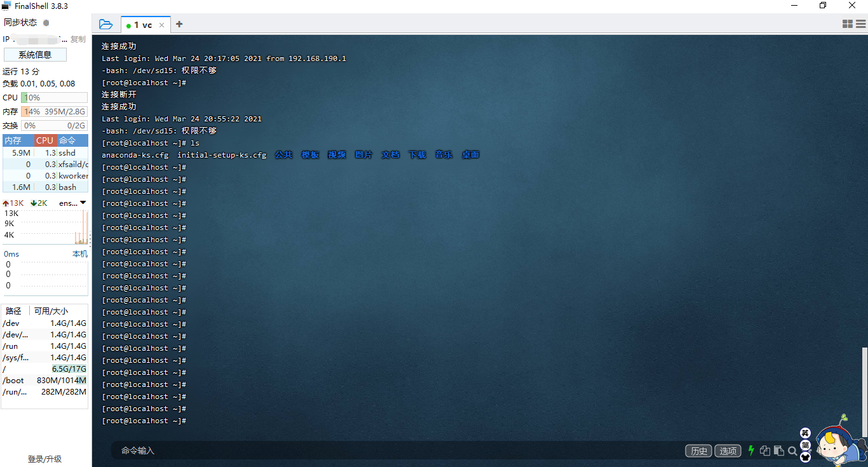The width and height of the screenshot is (868, 467).
Task: Select the sshd process row
Action: point(45,152)
